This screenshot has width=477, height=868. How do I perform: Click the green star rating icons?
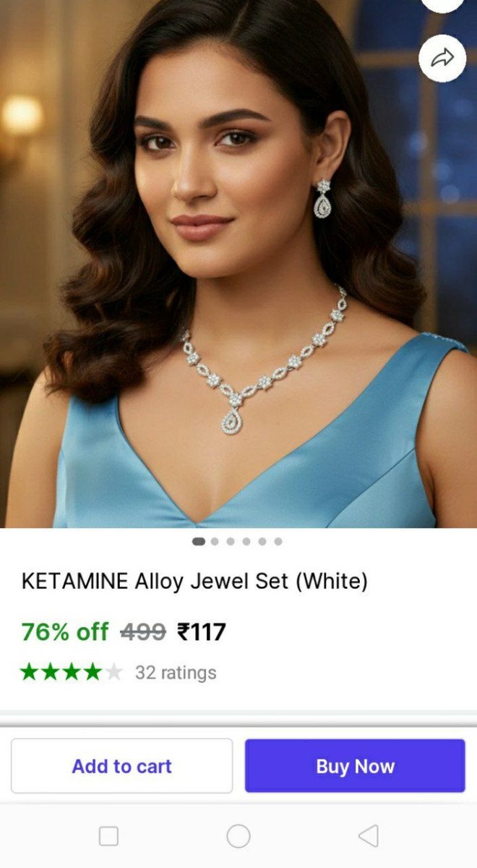(61, 673)
